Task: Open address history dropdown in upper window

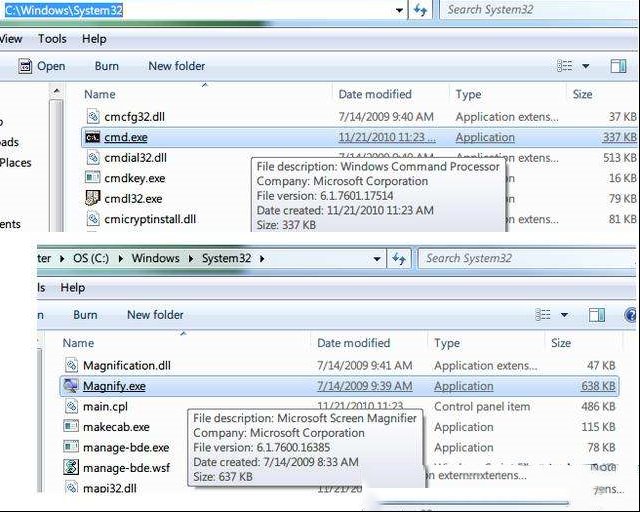Action: tap(400, 10)
